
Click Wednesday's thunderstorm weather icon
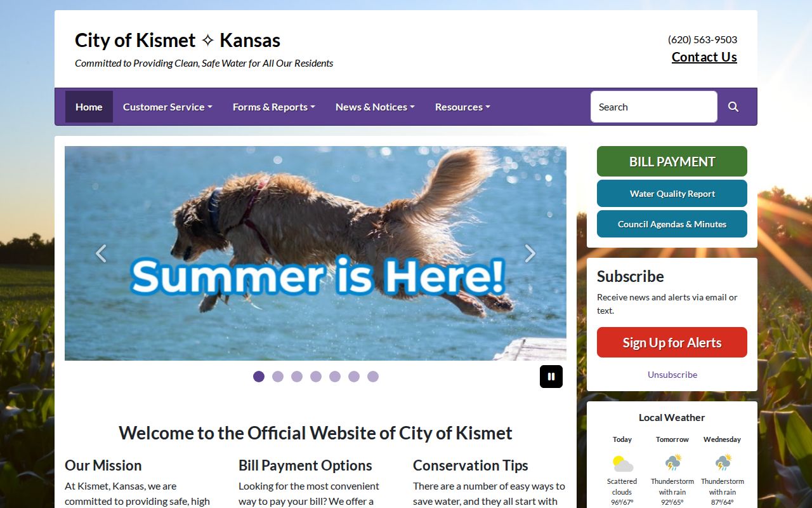[722, 463]
